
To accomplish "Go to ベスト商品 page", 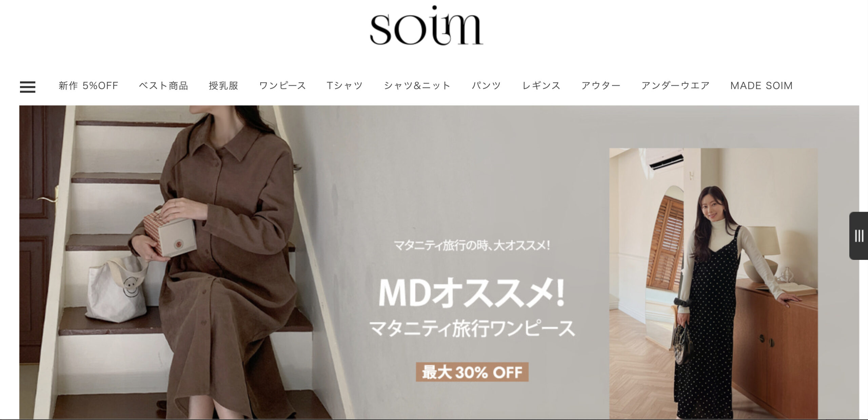I will point(163,85).
